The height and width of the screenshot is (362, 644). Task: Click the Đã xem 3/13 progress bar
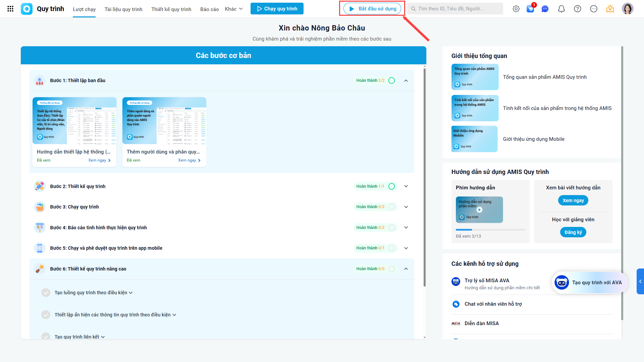(x=490, y=230)
